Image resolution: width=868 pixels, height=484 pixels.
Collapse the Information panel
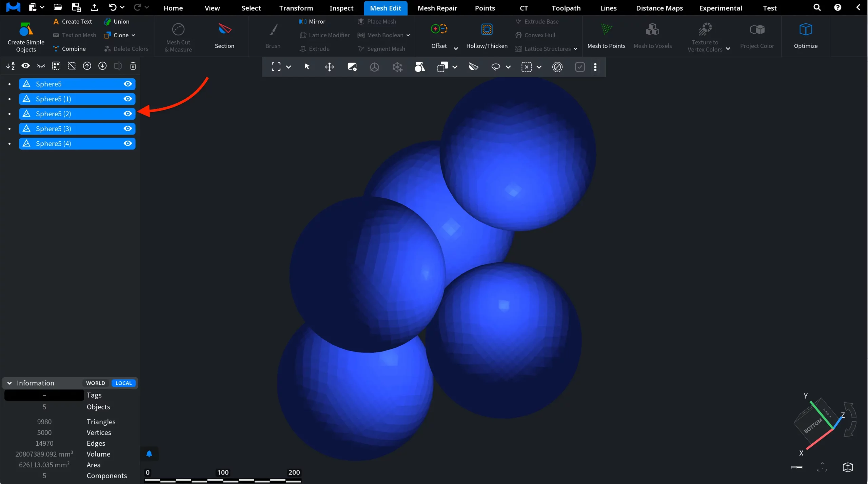[9, 383]
